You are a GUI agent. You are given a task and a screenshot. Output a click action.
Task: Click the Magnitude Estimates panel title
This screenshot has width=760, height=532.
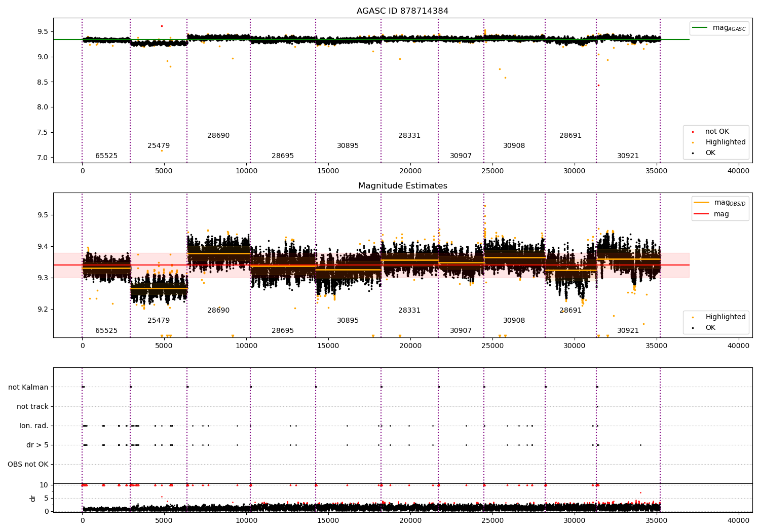tap(402, 186)
